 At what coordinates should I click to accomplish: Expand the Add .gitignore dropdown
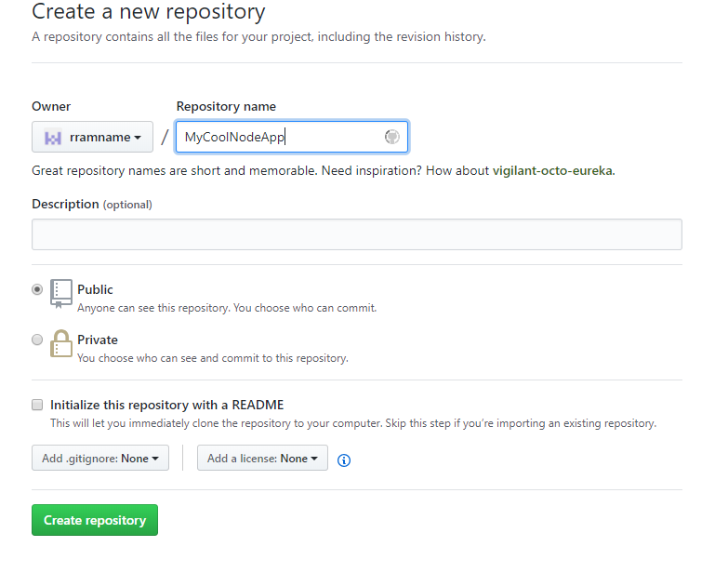pyautogui.click(x=100, y=459)
